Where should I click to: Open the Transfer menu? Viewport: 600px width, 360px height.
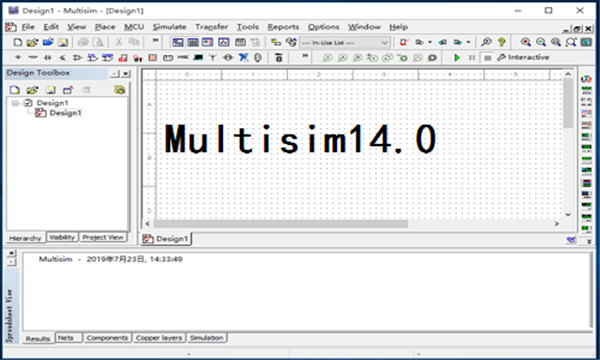212,27
